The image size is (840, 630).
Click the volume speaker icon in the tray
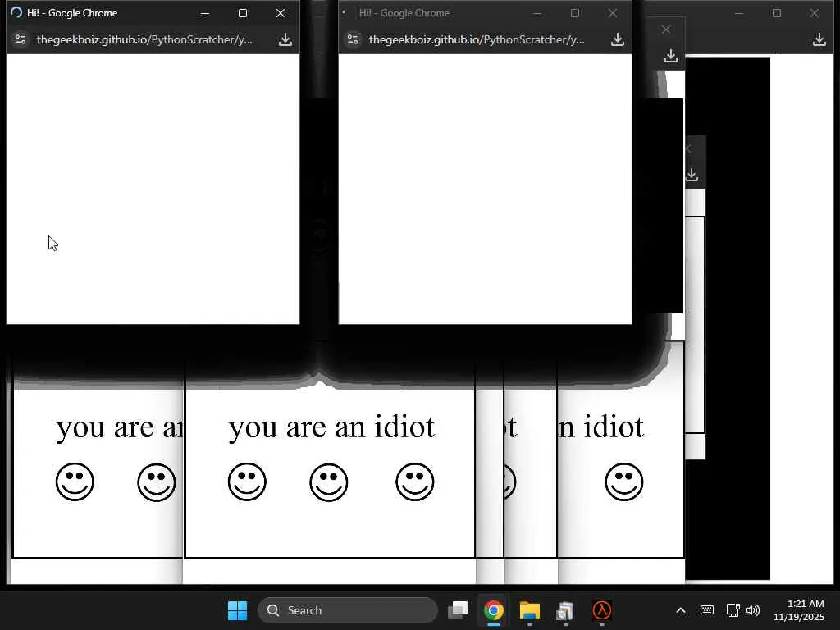[753, 610]
